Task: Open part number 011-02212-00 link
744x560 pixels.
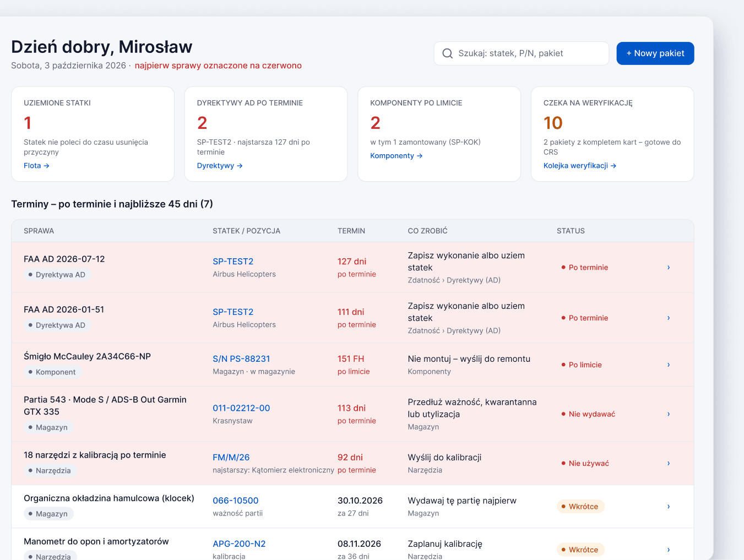Action: tap(241, 408)
